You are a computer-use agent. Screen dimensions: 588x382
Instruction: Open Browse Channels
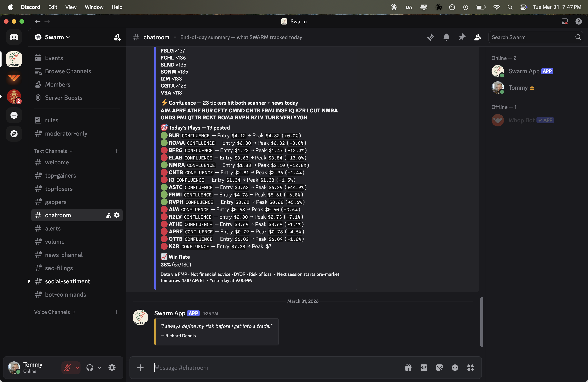[68, 71]
